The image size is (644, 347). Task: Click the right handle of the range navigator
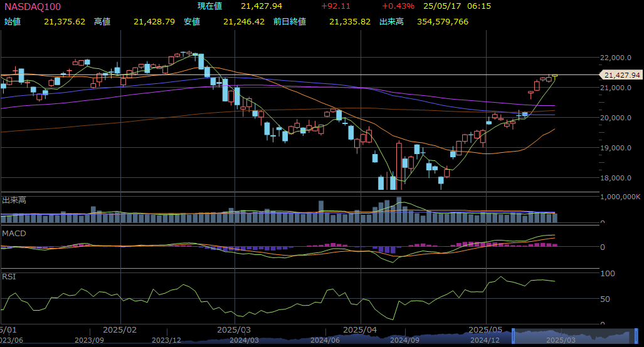click(x=636, y=336)
